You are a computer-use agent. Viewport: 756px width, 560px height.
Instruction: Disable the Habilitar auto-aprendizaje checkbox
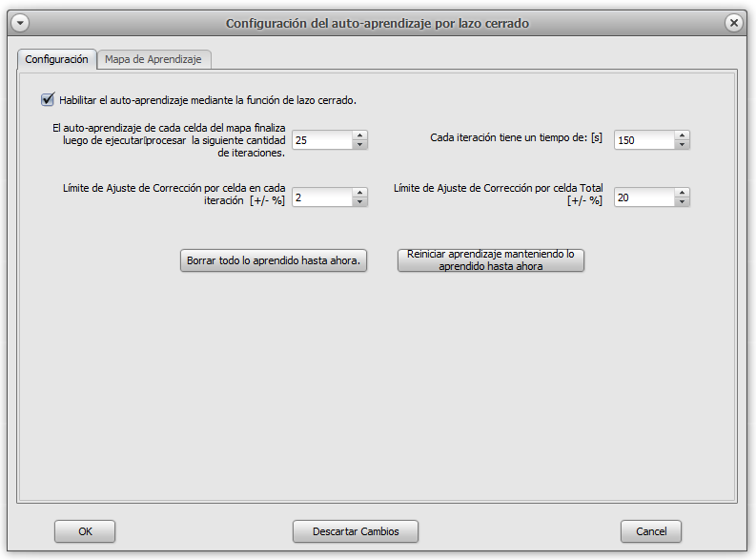48,100
